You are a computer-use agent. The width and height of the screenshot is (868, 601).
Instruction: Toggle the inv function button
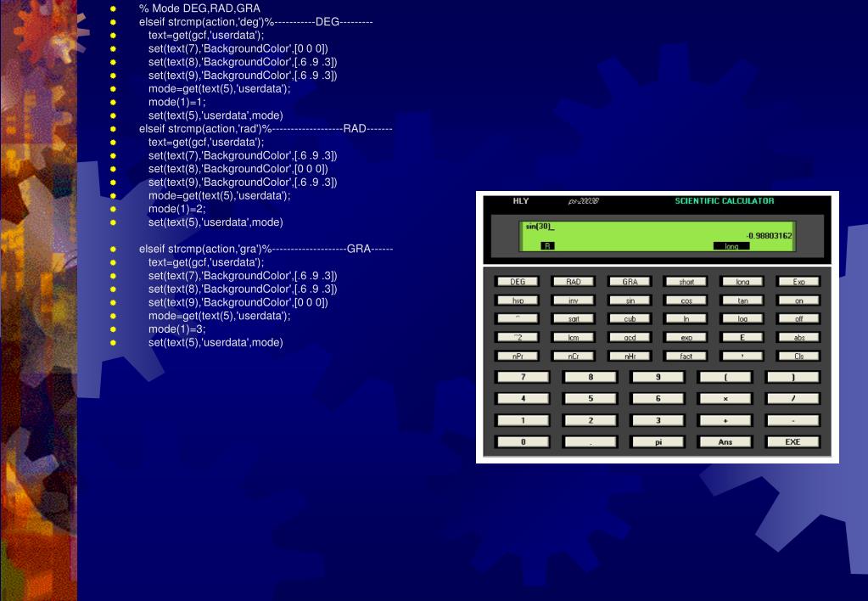574,300
